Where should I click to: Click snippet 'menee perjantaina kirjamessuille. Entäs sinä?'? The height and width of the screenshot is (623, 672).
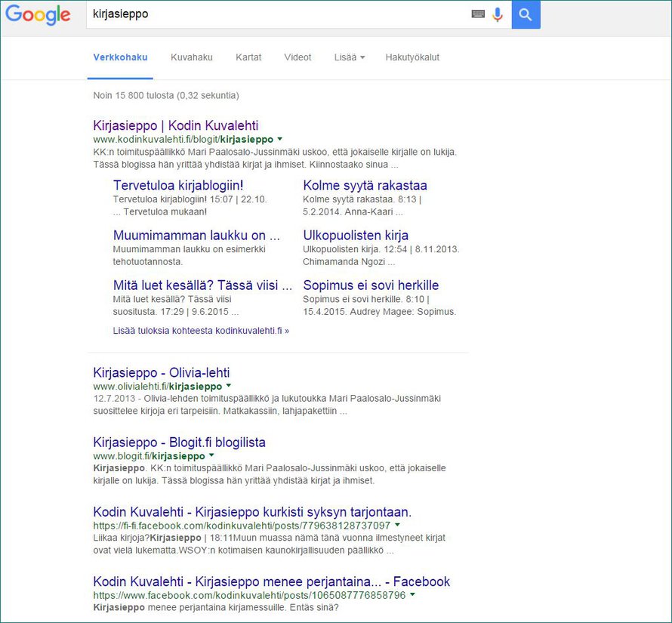pyautogui.click(x=216, y=608)
